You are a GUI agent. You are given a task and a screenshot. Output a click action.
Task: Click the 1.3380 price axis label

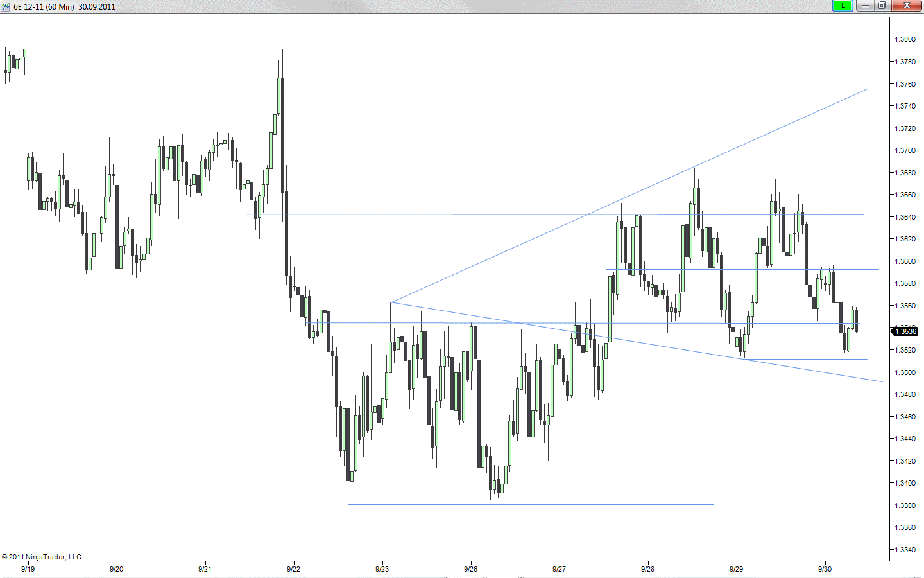[x=905, y=505]
